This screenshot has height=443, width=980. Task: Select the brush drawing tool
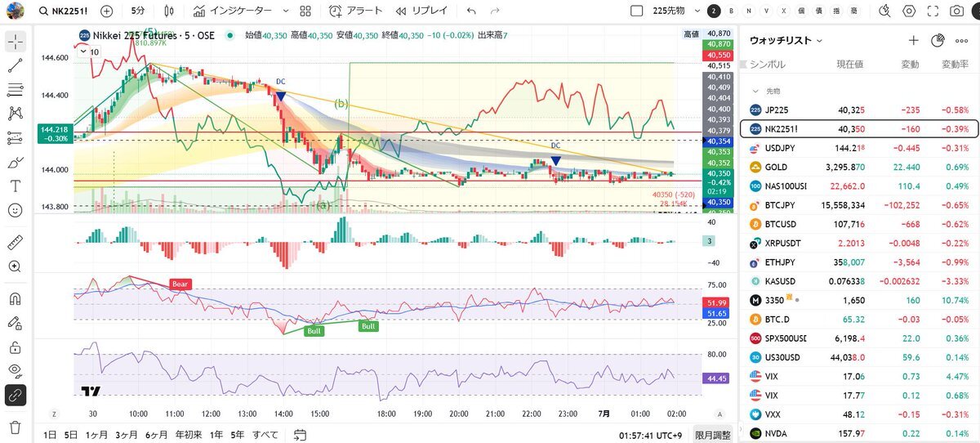coord(16,163)
